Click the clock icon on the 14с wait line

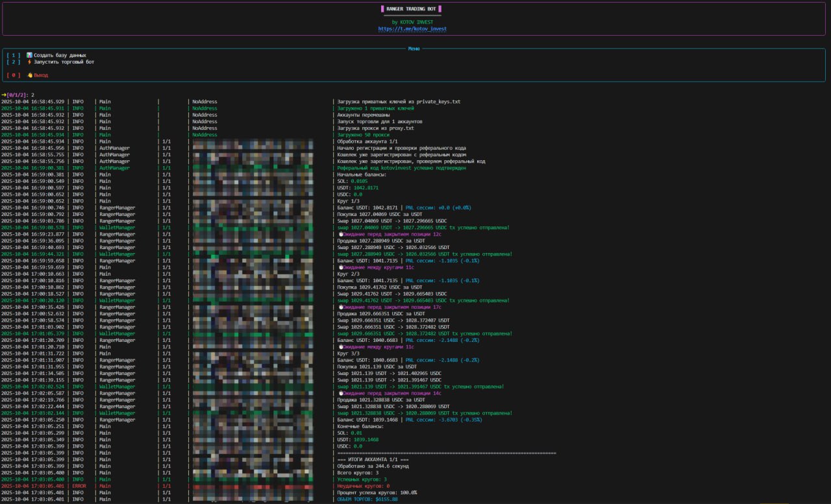point(340,393)
